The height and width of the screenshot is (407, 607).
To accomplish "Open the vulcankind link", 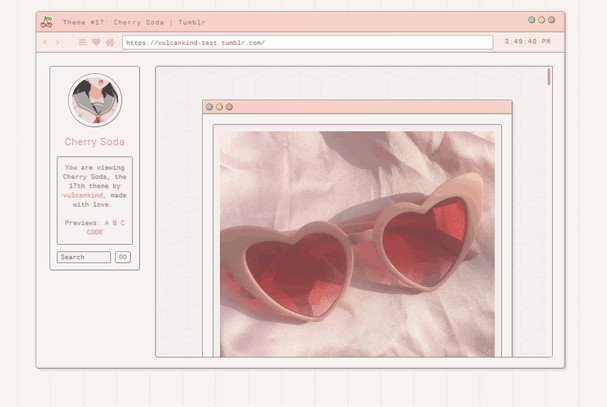I will (84, 195).
